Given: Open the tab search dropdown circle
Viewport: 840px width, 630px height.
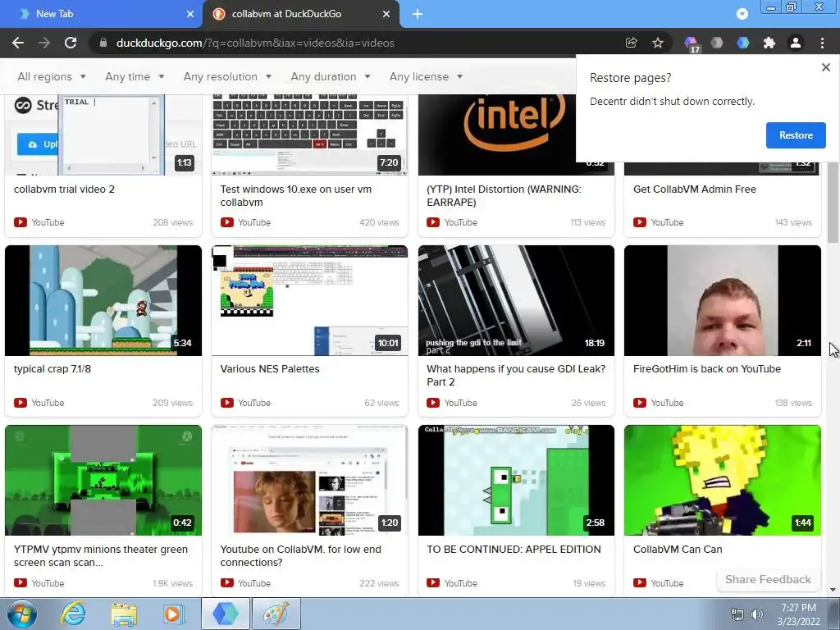Looking at the screenshot, I should 742,14.
